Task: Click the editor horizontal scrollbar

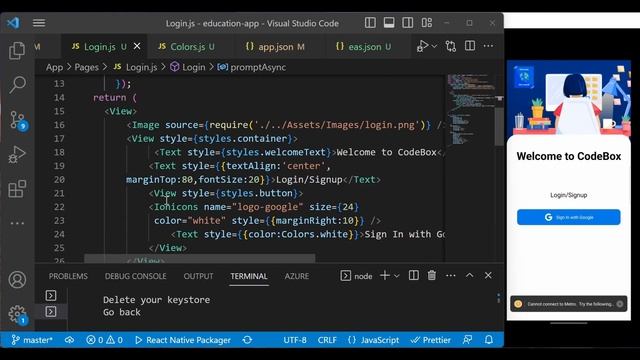Action: tap(200, 258)
